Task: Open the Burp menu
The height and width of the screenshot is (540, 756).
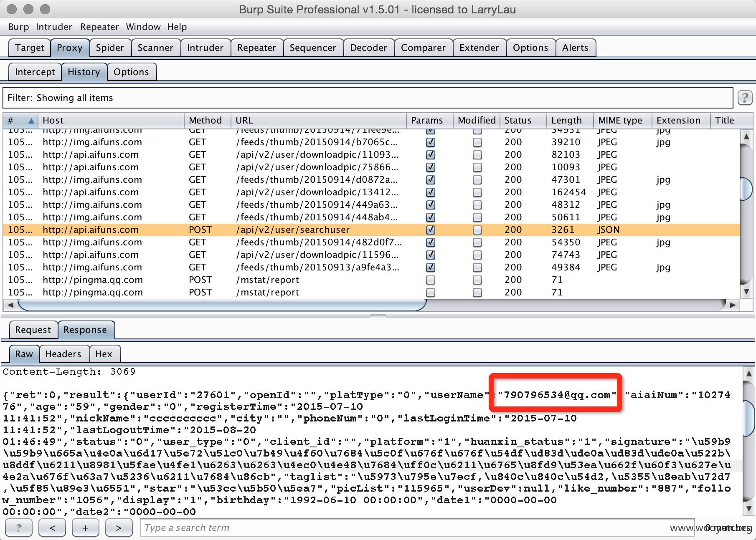Action: (18, 27)
